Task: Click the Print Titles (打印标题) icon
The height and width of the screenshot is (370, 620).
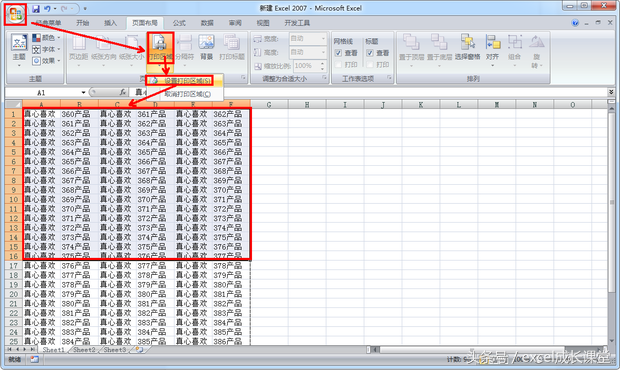Action: [x=232, y=48]
